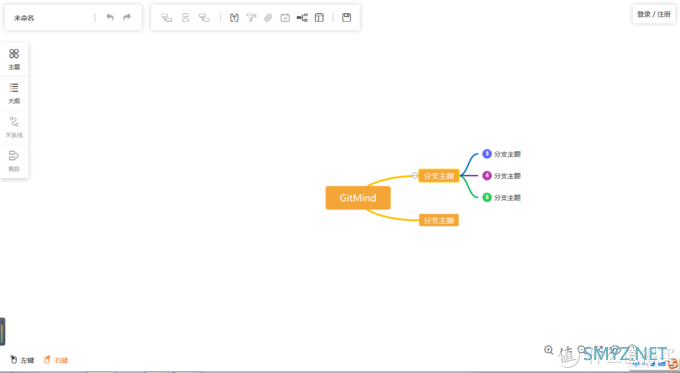Insert a child node via the first toolbar icon
The width and height of the screenshot is (680, 373).
coord(167,18)
